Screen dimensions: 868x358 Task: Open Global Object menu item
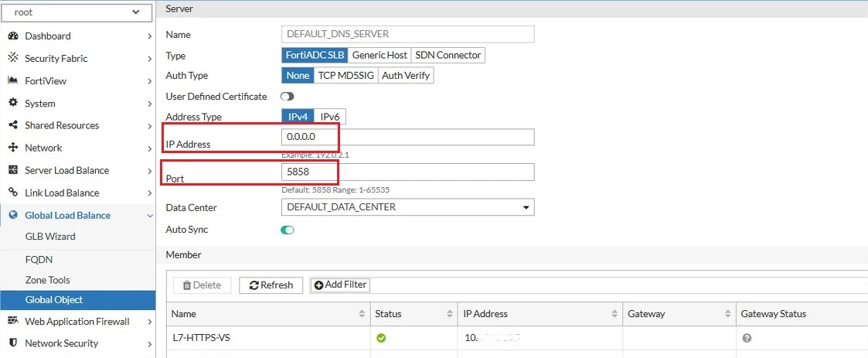pyautogui.click(x=78, y=300)
